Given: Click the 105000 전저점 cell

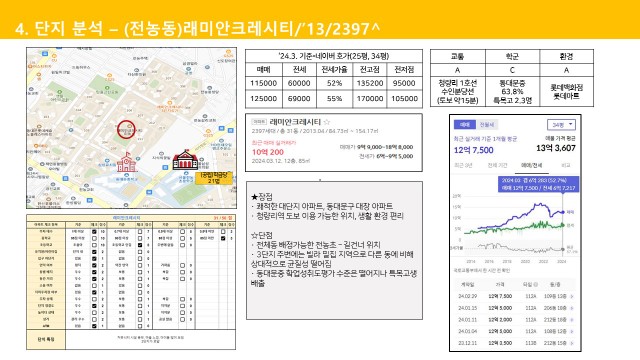Looking at the screenshot, I should (x=404, y=99).
